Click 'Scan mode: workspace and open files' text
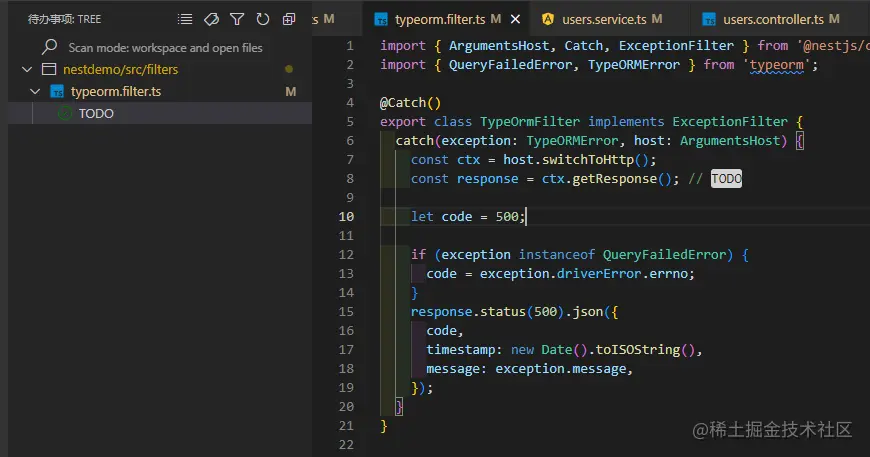Image resolution: width=870 pixels, height=457 pixels. click(165, 48)
